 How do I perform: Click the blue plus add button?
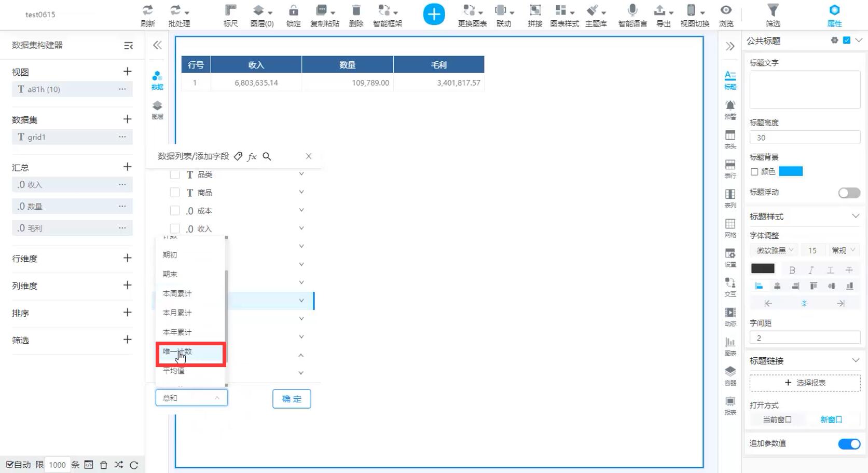pos(434,14)
